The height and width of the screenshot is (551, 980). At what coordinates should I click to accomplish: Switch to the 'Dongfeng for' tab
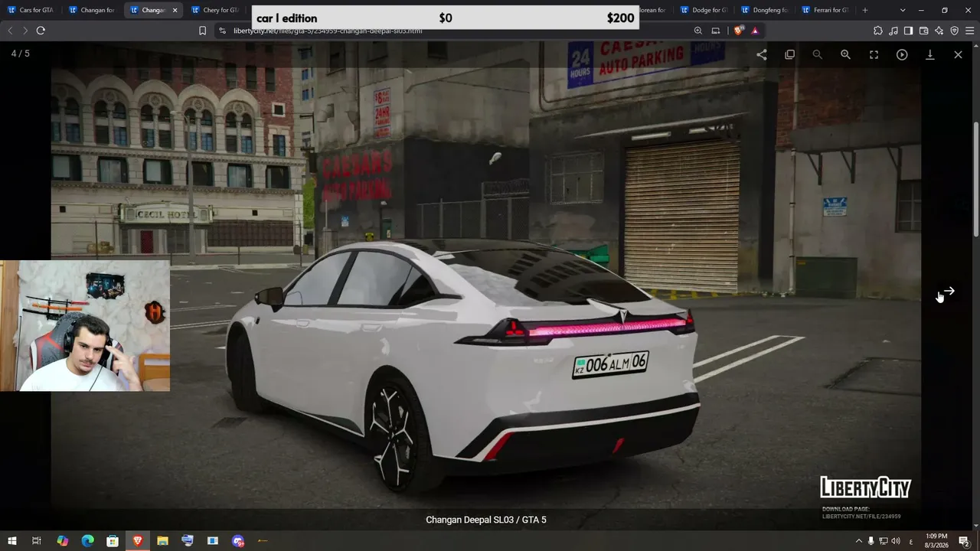pyautogui.click(x=766, y=10)
